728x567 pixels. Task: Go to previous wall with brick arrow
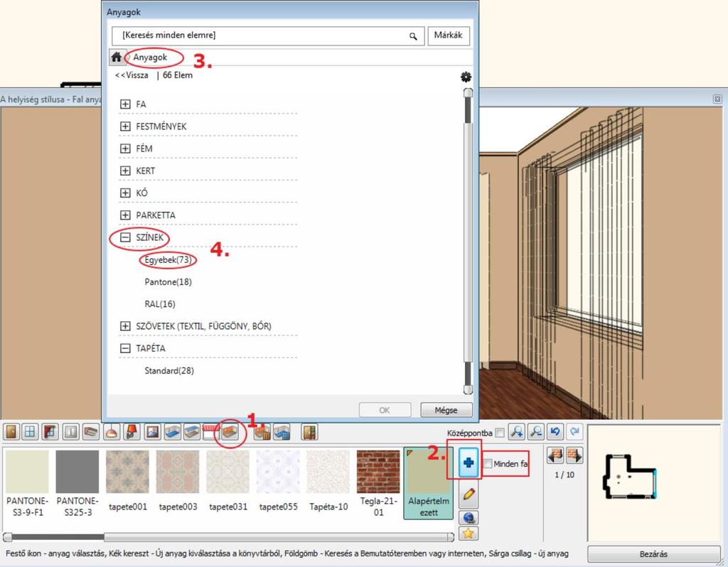(x=555, y=455)
